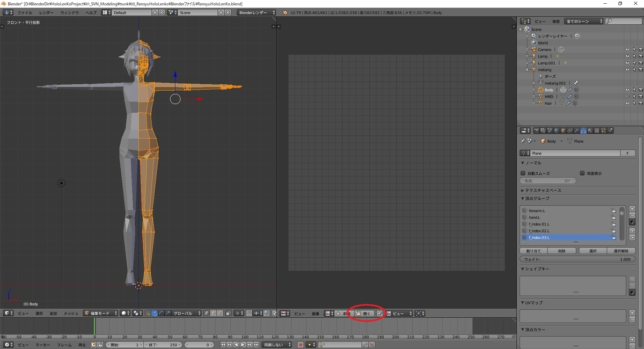Viewport: 644px width, 349px height.
Task: Add UV map with plus button
Action: (632, 313)
